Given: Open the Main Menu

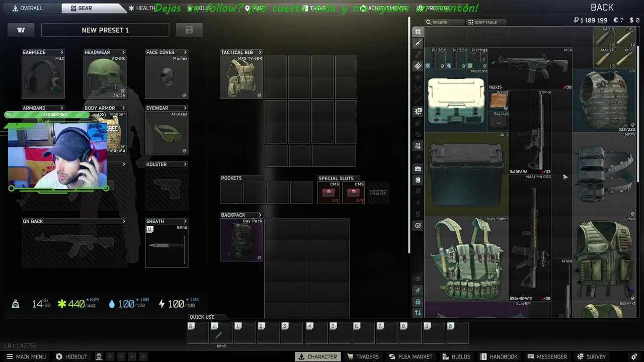Looking at the screenshot, I should pos(26,356).
